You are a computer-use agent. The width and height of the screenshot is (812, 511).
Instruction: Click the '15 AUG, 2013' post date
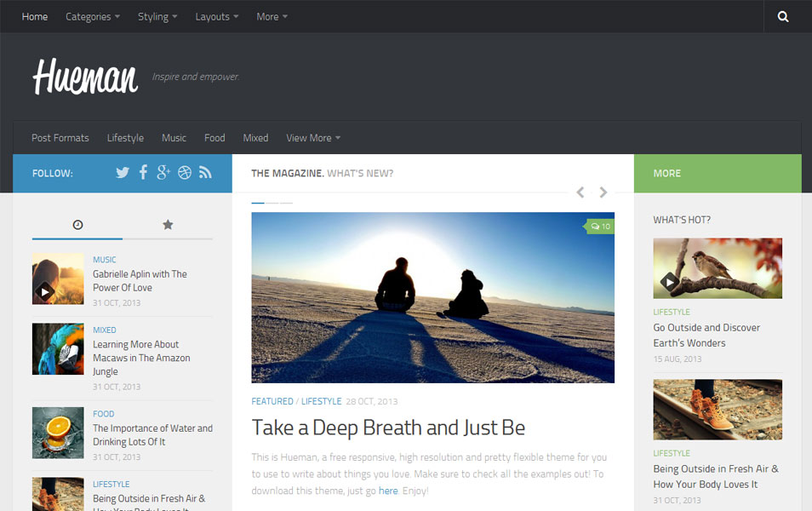pyautogui.click(x=678, y=359)
